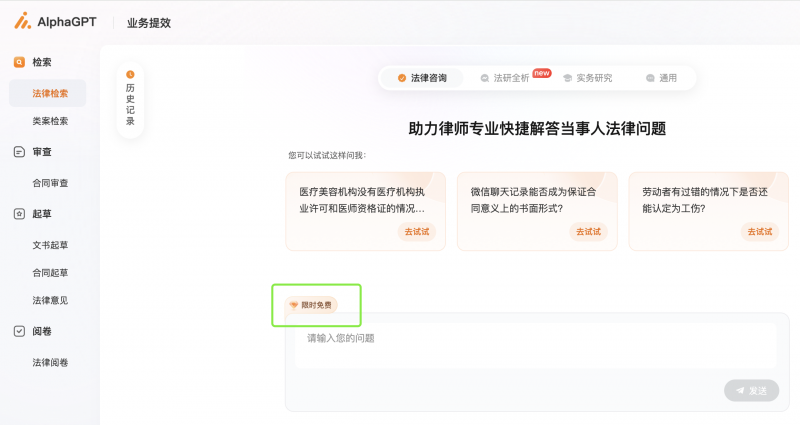Select the 医疗美容机构没有医疗机构执业许可 example card
Screen dimensions: 800x425
[x=366, y=211]
